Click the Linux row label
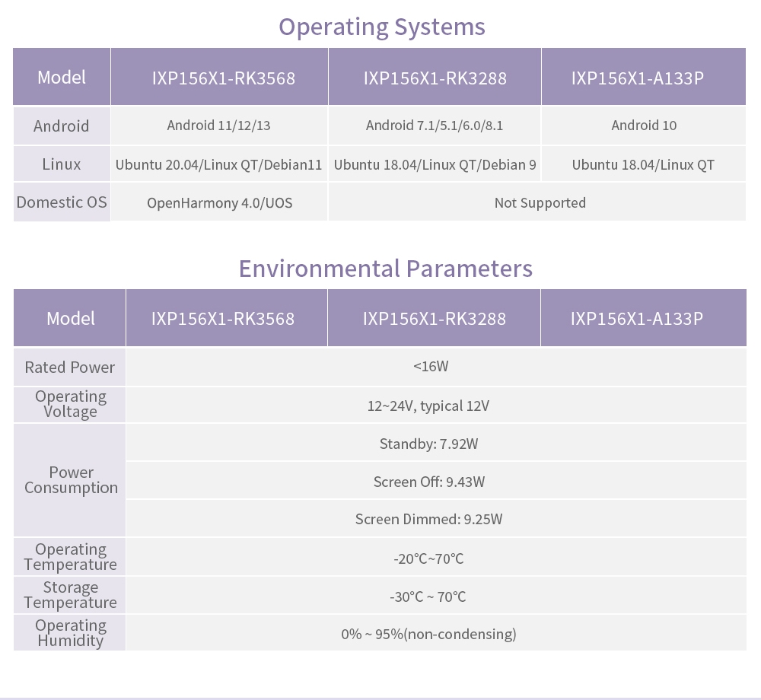Image resolution: width=761 pixels, height=700 pixels. point(62,164)
